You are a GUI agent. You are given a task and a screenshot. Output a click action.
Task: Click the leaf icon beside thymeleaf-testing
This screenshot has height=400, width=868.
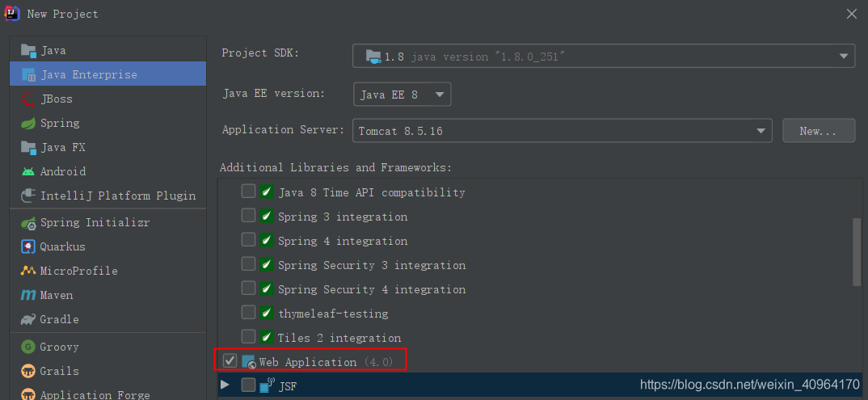point(267,314)
